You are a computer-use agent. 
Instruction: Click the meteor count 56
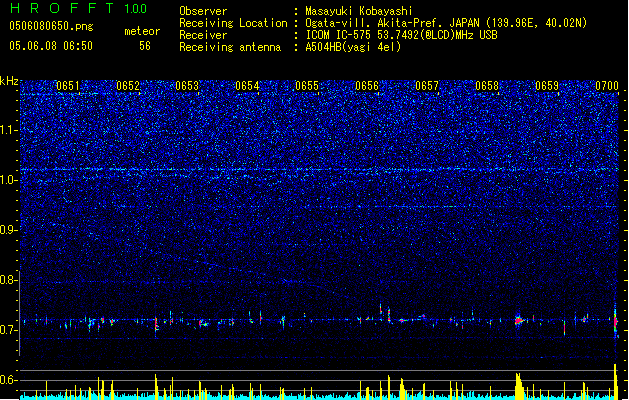(145, 46)
